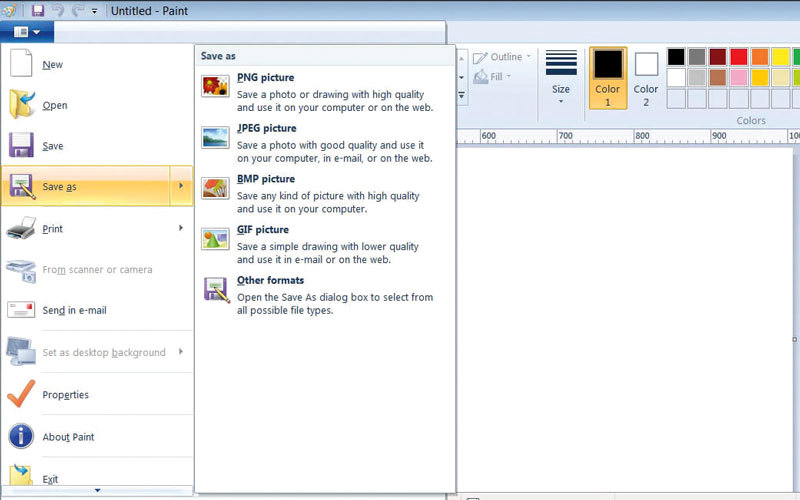The height and width of the screenshot is (500, 800).
Task: Expand the Customize Quick Access Toolbar arrow
Action: tap(94, 11)
